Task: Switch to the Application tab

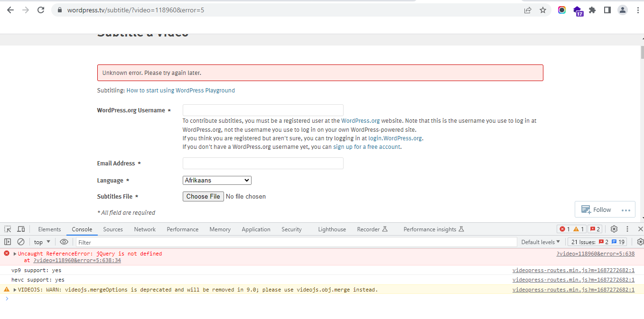Action: [x=256, y=229]
